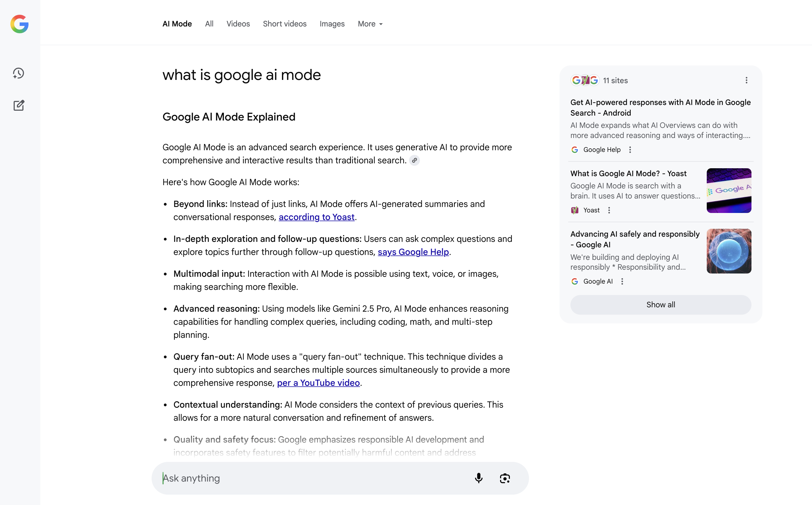Click the 'Advanced reasoning:' bullet label
The height and width of the screenshot is (505, 812).
[x=216, y=309]
